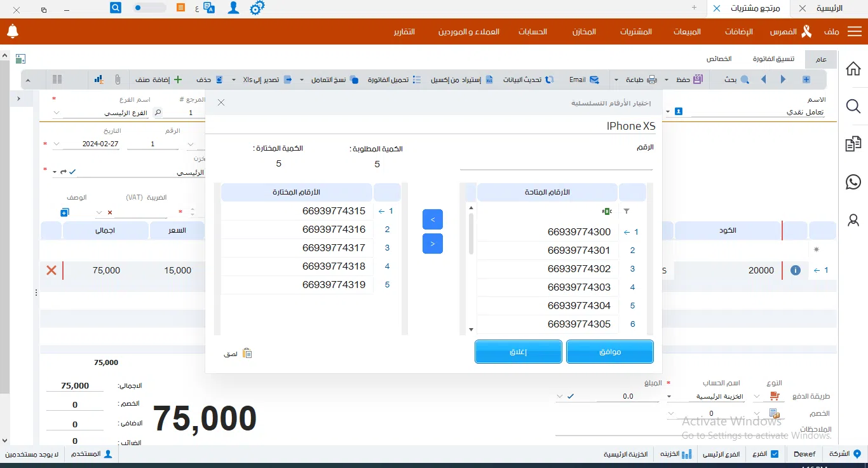This screenshot has width=868, height=468.
Task: Click the red X delete row icon
Action: coord(51,270)
